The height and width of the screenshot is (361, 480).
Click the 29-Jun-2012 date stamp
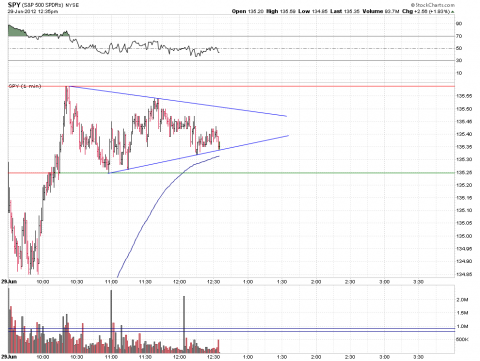23,11
